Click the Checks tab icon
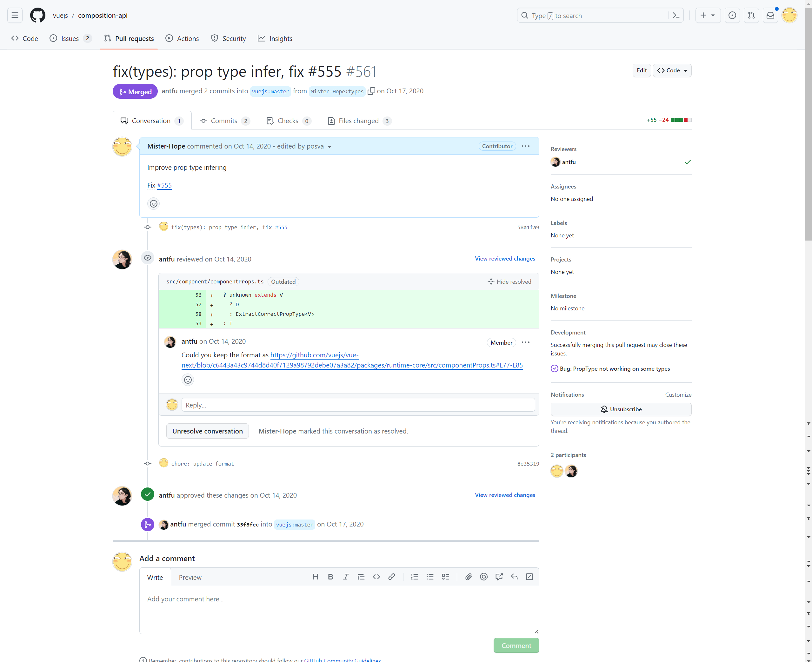Viewport: 812px width, 662px height. click(x=269, y=120)
